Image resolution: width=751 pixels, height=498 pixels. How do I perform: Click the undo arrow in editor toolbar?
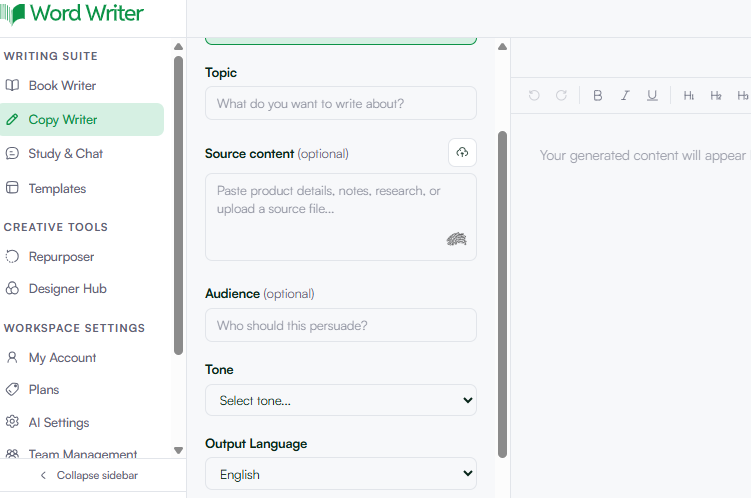pyautogui.click(x=534, y=95)
